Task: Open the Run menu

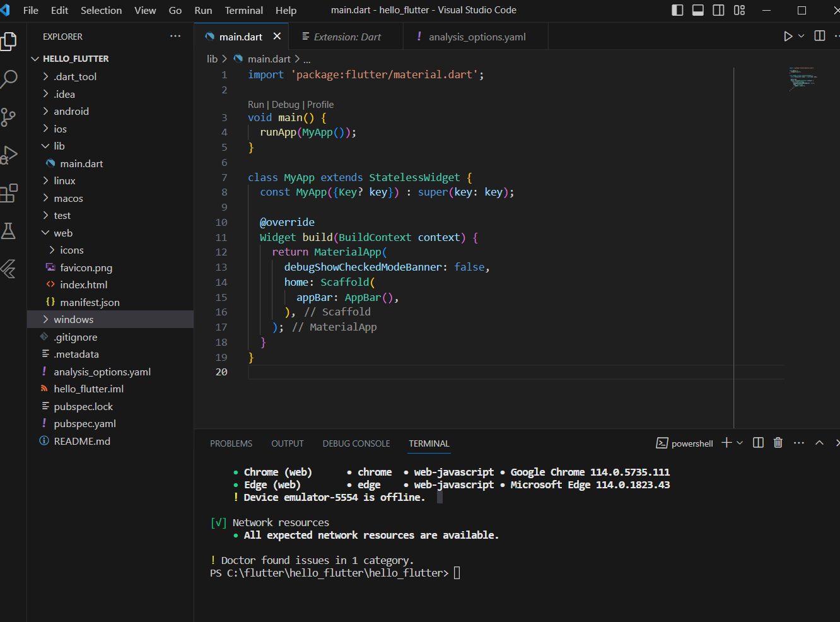Action: click(203, 10)
